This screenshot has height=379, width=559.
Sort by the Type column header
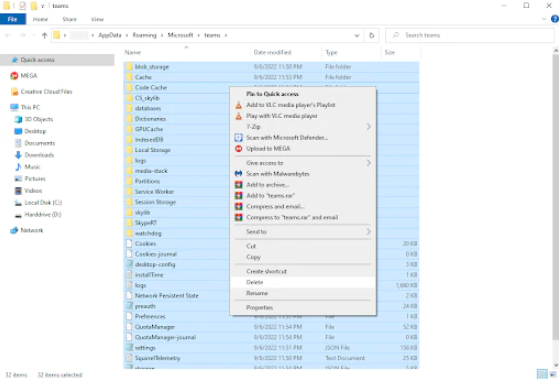pos(352,52)
